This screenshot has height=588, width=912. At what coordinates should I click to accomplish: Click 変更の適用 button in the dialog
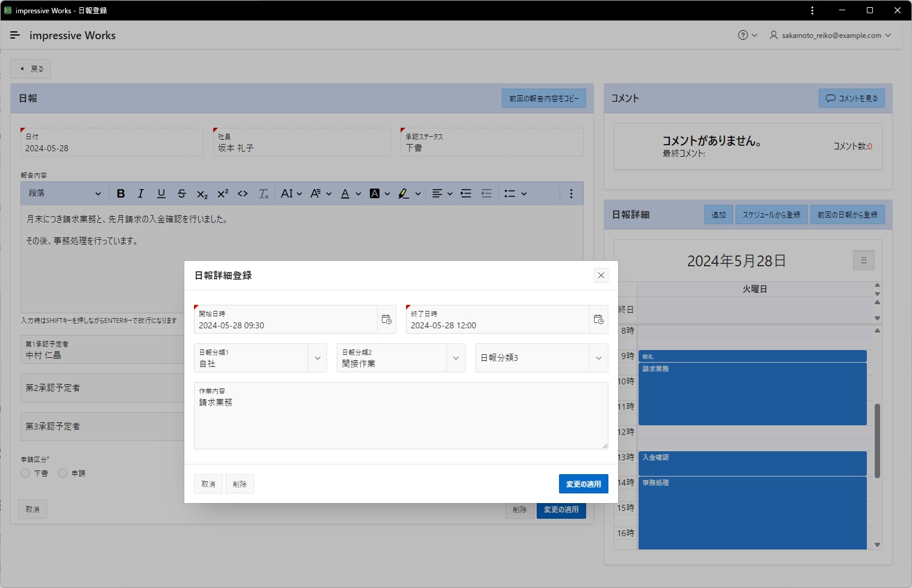pos(583,484)
